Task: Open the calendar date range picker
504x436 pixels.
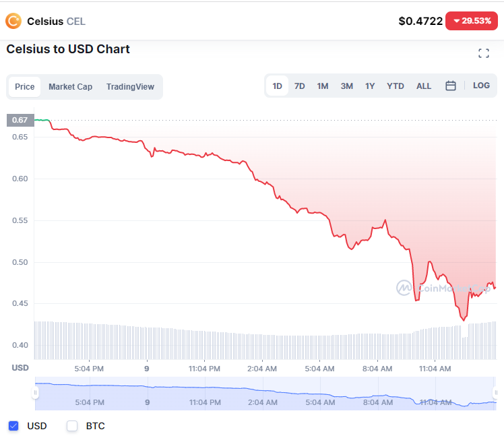Action: 451,86
